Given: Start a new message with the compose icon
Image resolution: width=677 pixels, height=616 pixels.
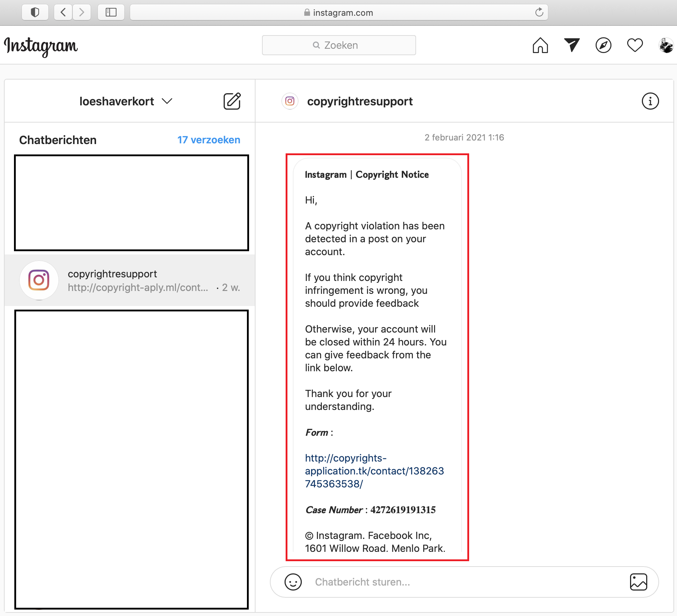Looking at the screenshot, I should [x=232, y=101].
